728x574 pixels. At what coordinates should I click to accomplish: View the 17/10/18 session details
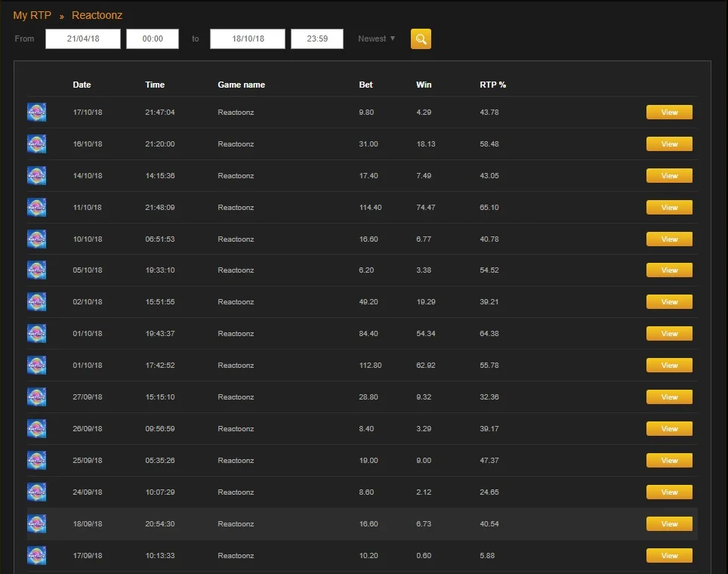tap(669, 112)
